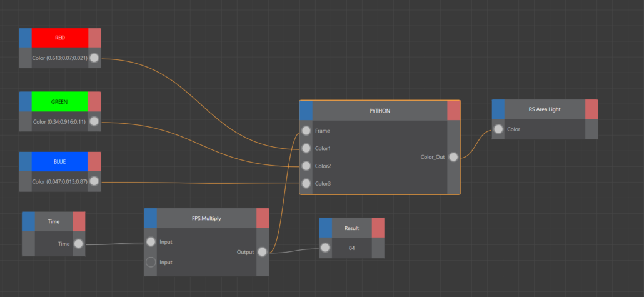
Task: Click the green GREEN node title swatch
Action: pyautogui.click(x=59, y=101)
